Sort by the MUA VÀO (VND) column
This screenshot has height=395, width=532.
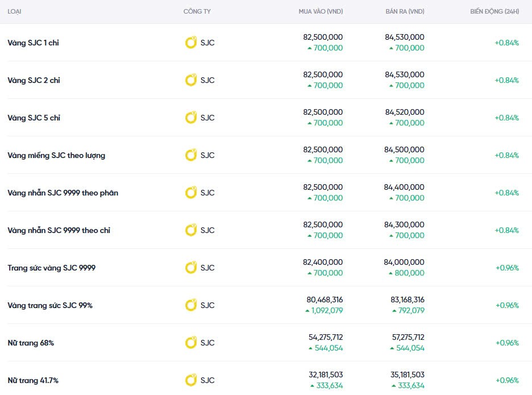point(321,12)
